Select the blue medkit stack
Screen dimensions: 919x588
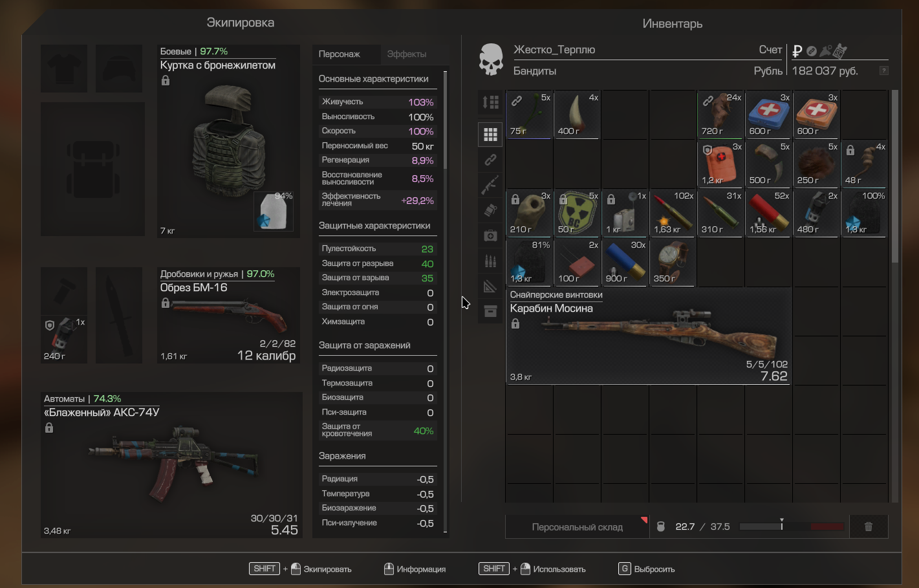768,114
